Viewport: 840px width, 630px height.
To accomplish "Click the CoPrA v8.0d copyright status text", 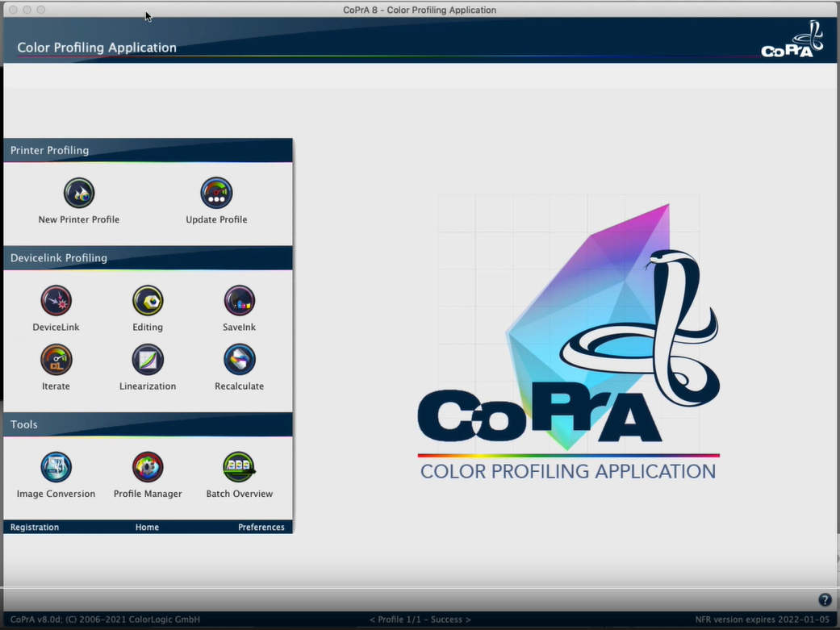I will tap(105, 620).
